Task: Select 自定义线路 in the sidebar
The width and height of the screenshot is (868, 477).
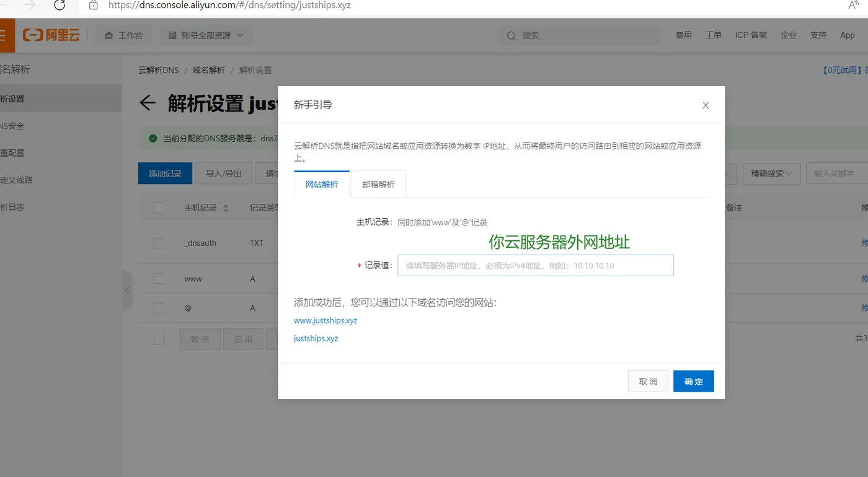Action: (x=16, y=180)
